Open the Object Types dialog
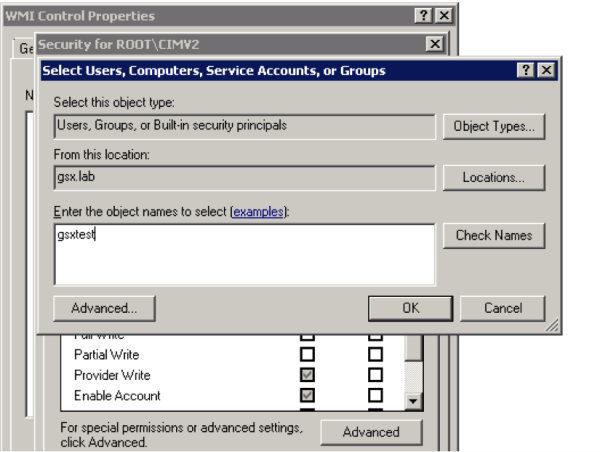Image resolution: width=600 pixels, height=452 pixels. pyautogui.click(x=494, y=126)
